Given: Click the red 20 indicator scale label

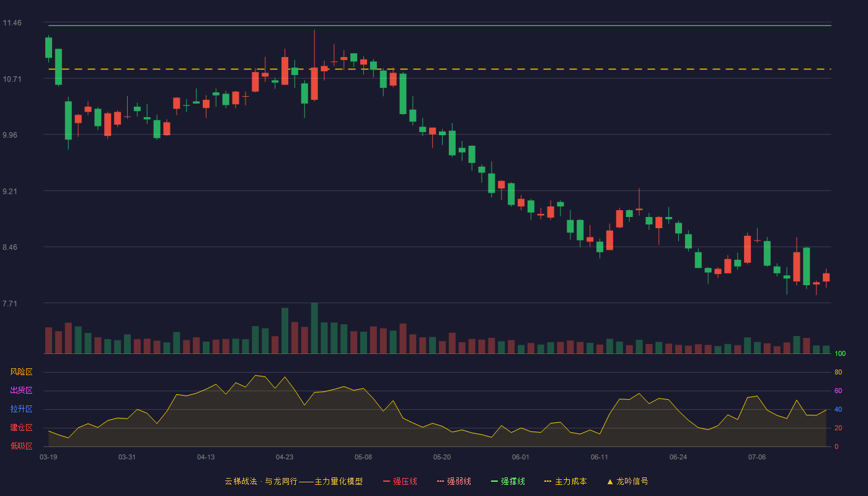Looking at the screenshot, I should (838, 428).
